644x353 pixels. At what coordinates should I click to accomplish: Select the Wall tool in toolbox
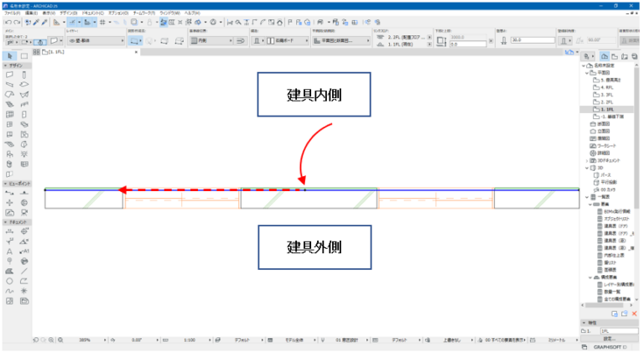tap(9, 75)
